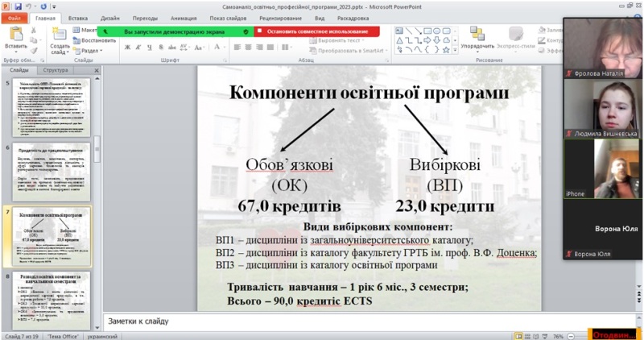The width and height of the screenshot is (644, 340).
Task: Click the Cut scissors icon
Action: click(34, 31)
